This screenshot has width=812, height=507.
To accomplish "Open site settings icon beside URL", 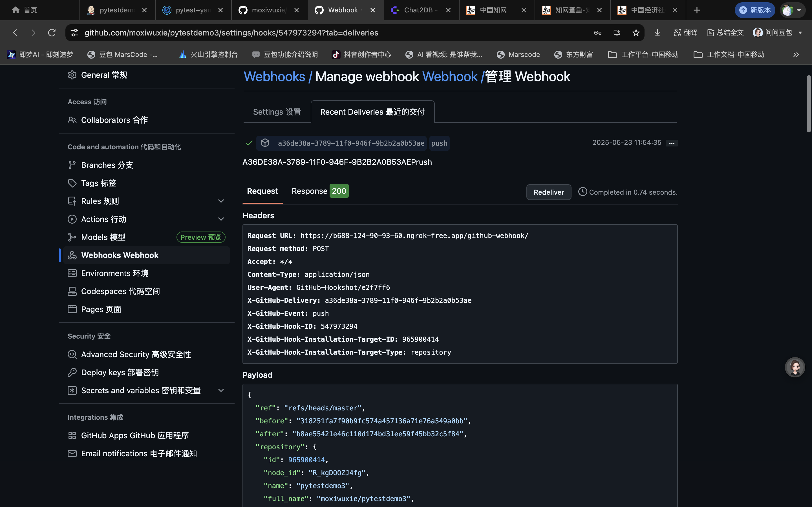I will (74, 32).
